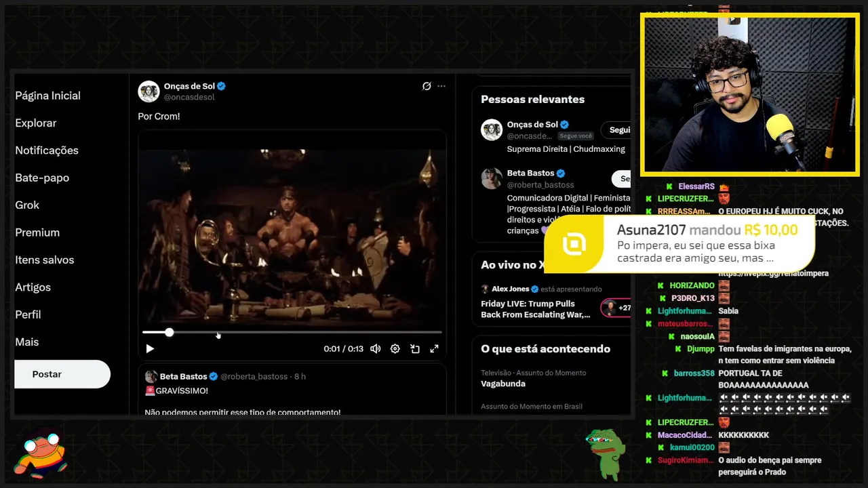Go to Página Inicial
Viewport: 868px width, 488px height.
tap(47, 96)
